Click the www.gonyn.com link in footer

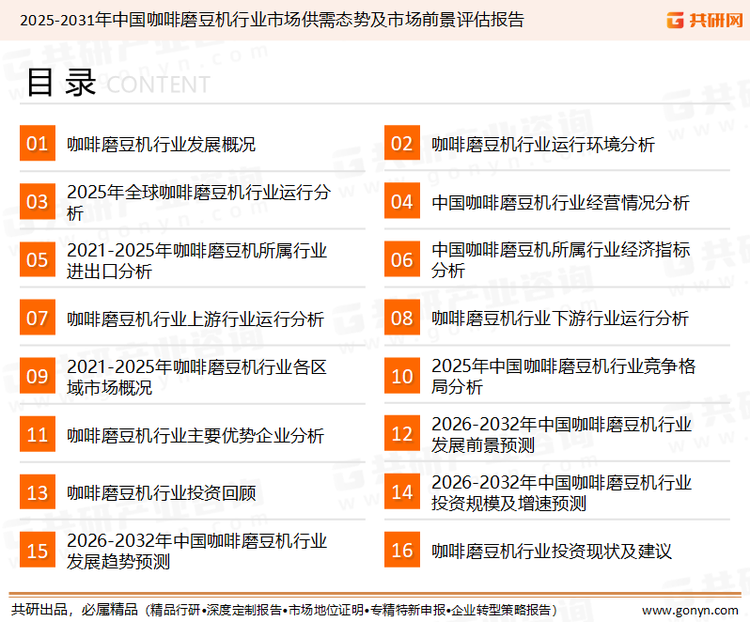coord(690,611)
